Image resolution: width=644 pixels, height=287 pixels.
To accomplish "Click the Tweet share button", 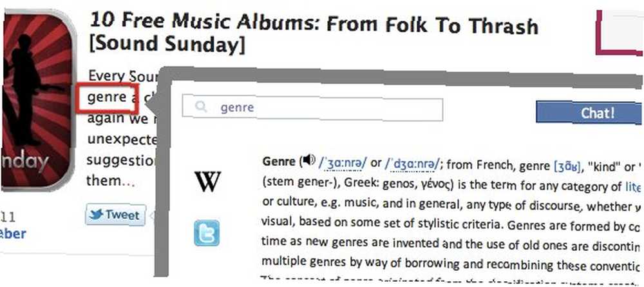I will [x=115, y=215].
